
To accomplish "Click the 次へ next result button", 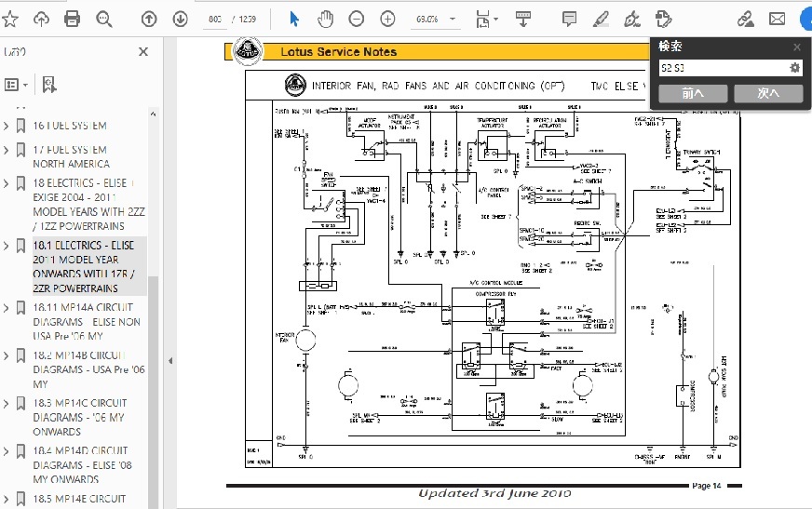I will coord(768,94).
